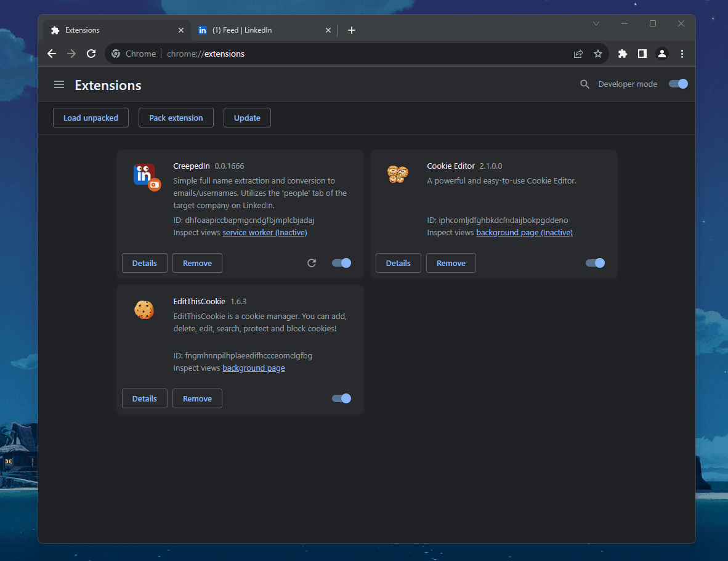
Task: Click EditThisCookie ID fngmhnnpilhplaeedifhccceomclgfbg
Action: coord(242,355)
